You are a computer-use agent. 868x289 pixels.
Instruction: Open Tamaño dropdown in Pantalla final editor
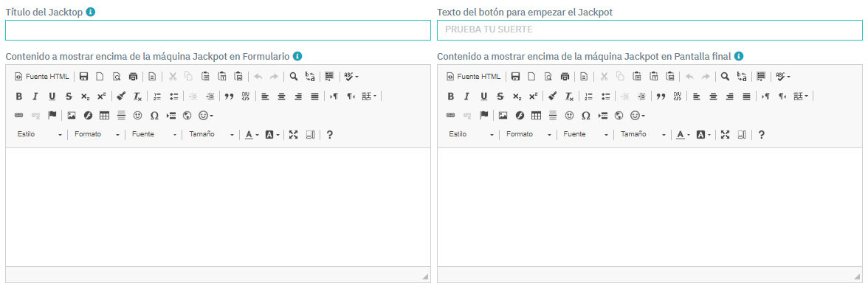point(644,134)
